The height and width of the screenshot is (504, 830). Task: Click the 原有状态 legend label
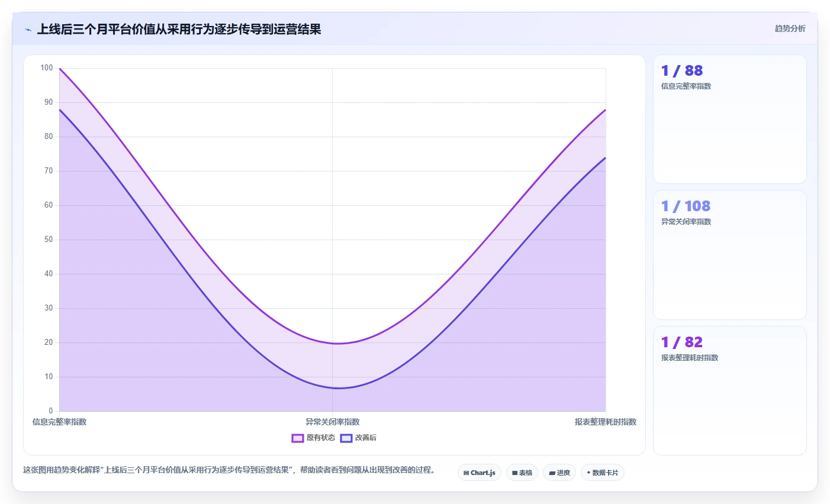coord(320,438)
